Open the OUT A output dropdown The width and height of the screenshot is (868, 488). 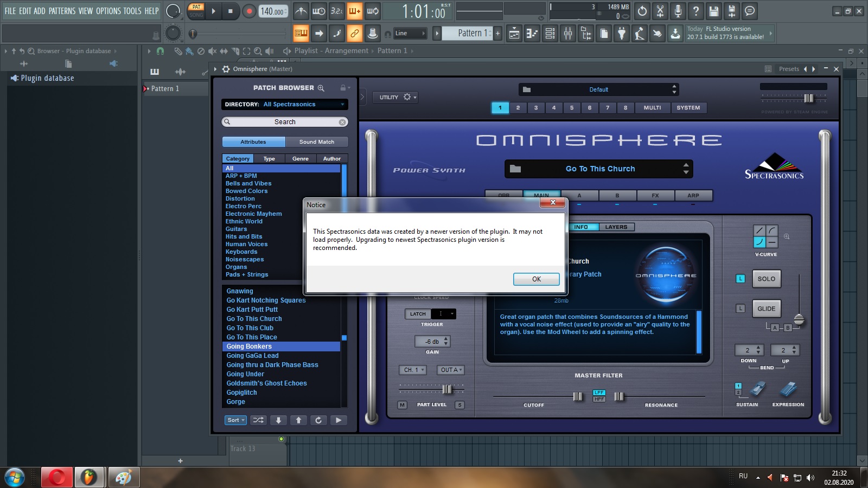451,370
